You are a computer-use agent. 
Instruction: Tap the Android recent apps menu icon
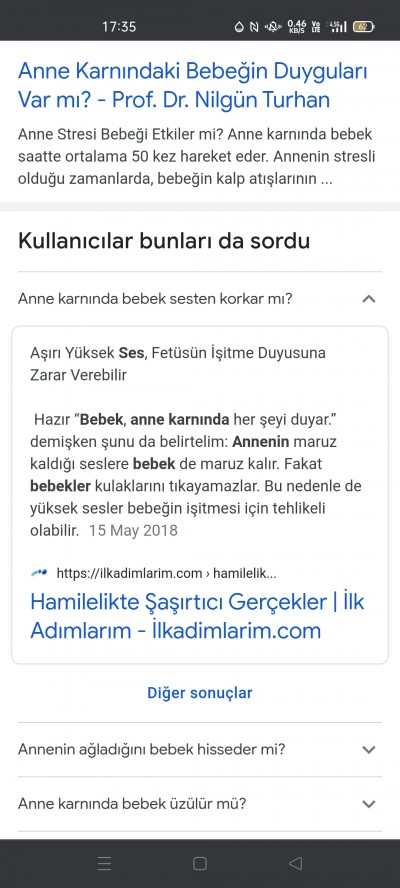(104, 863)
